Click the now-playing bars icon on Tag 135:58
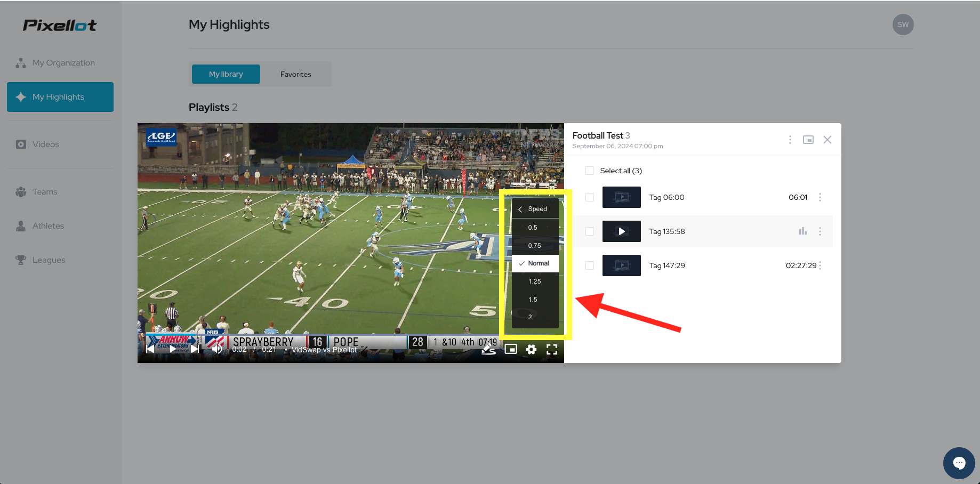This screenshot has width=980, height=484. click(x=803, y=231)
